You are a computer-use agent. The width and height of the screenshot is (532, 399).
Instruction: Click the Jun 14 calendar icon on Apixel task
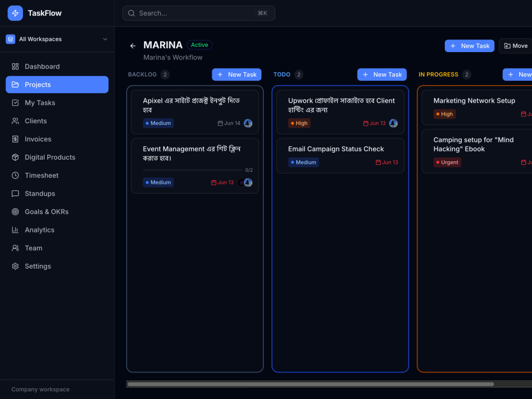click(x=220, y=123)
